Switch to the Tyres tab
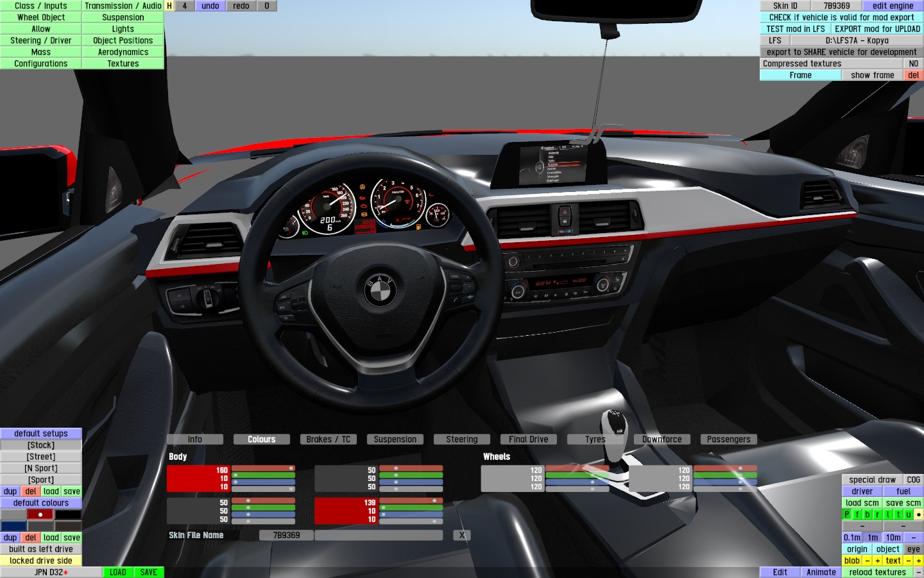924x578 pixels. click(x=595, y=439)
